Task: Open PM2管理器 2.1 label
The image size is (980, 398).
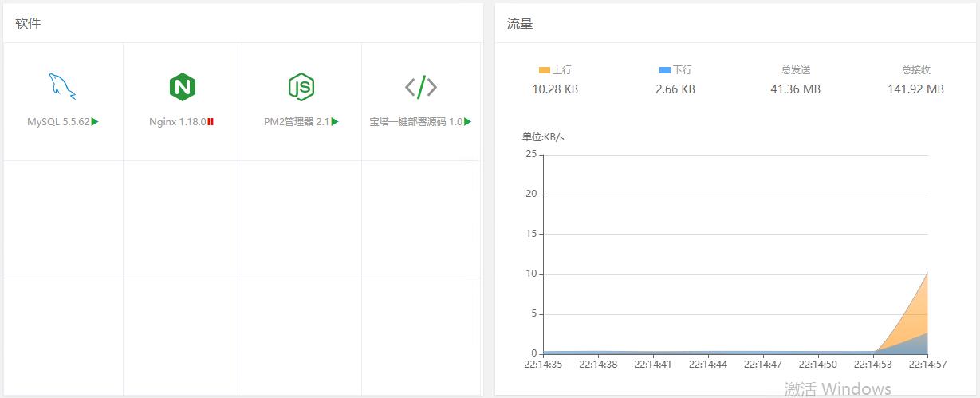Action: 297,122
